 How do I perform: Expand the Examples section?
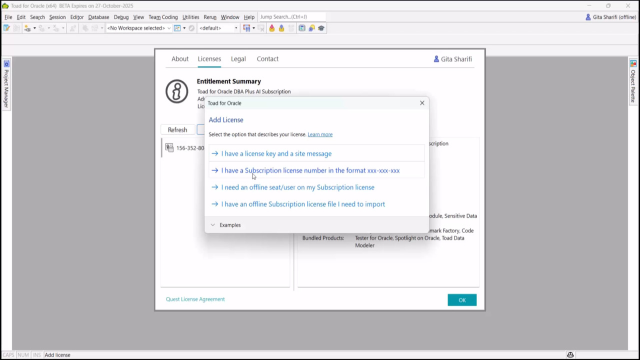pos(226,225)
